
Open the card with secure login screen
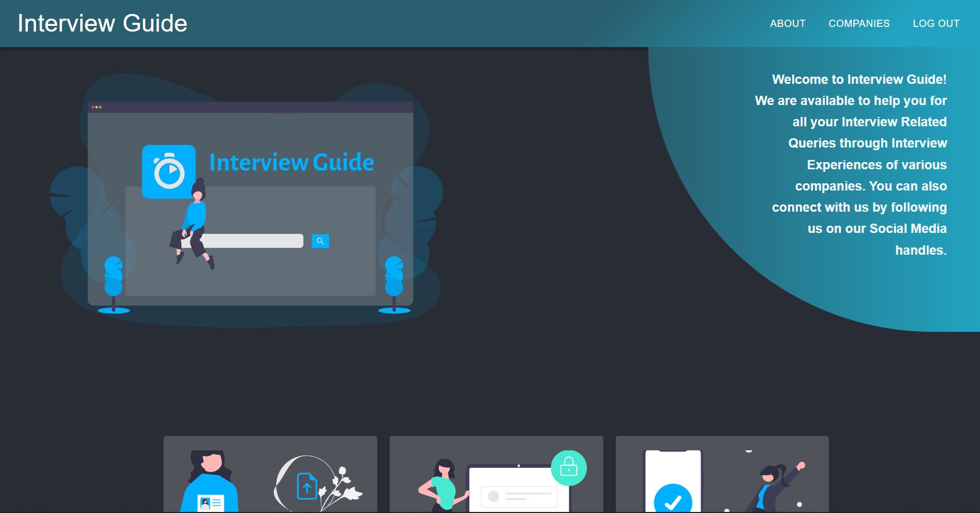(496, 474)
